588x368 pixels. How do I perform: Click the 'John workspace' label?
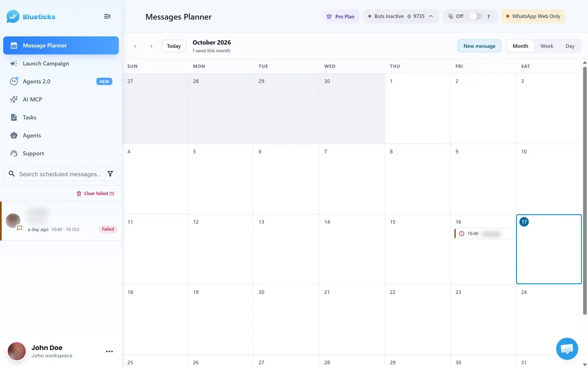click(x=52, y=355)
